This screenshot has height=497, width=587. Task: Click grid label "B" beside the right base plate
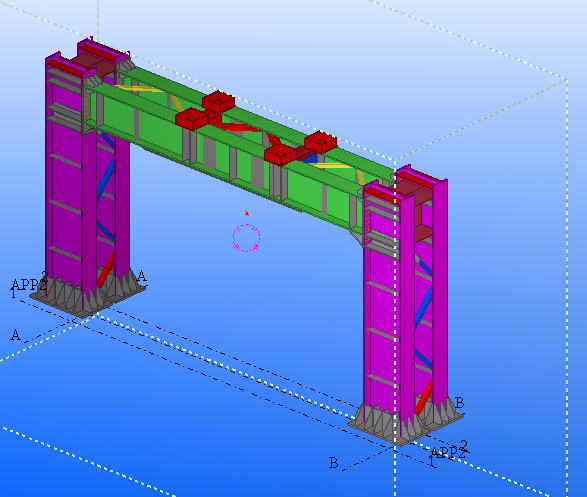[x=459, y=403]
